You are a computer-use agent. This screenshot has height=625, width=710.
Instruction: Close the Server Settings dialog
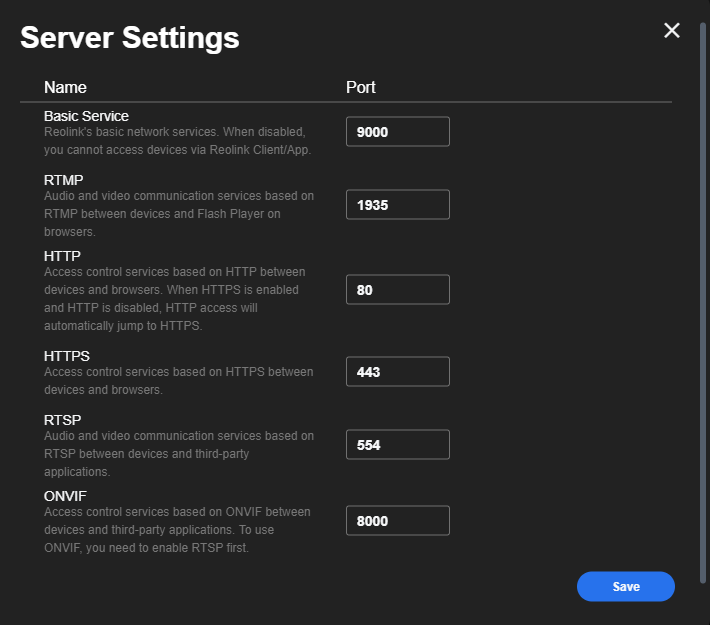[x=672, y=30]
